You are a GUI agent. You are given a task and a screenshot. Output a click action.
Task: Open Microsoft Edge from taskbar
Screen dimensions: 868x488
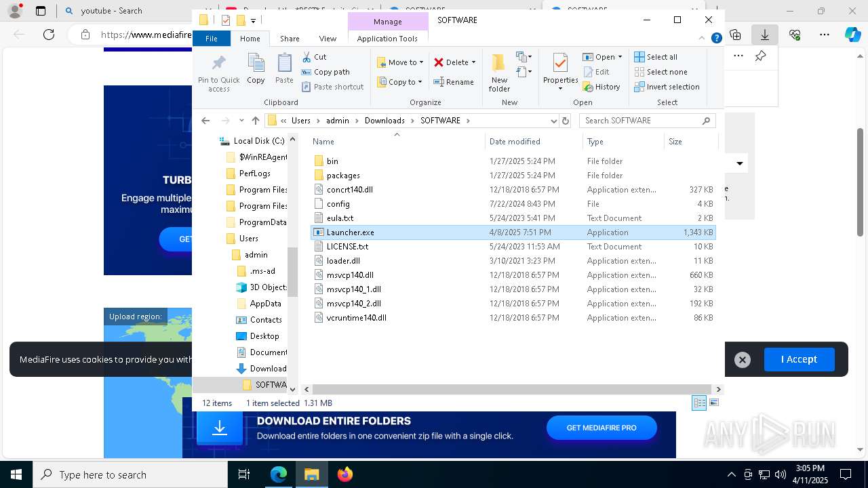click(x=279, y=474)
